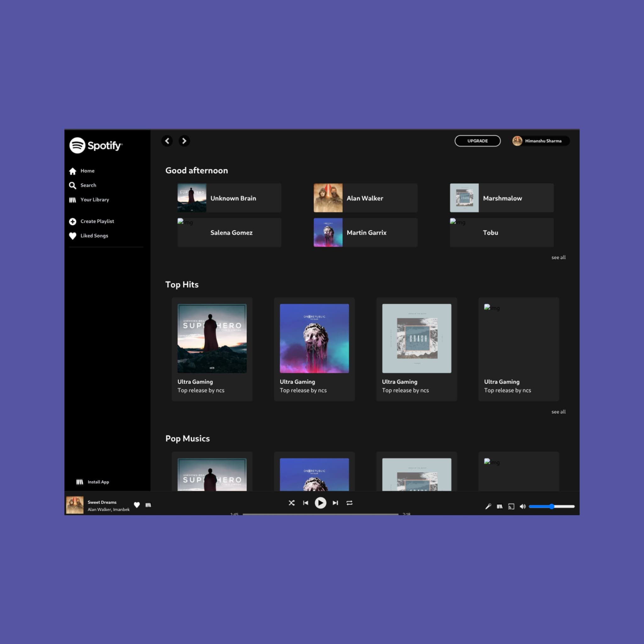Image resolution: width=644 pixels, height=644 pixels.
Task: Skip to the previous track
Action: pyautogui.click(x=306, y=503)
